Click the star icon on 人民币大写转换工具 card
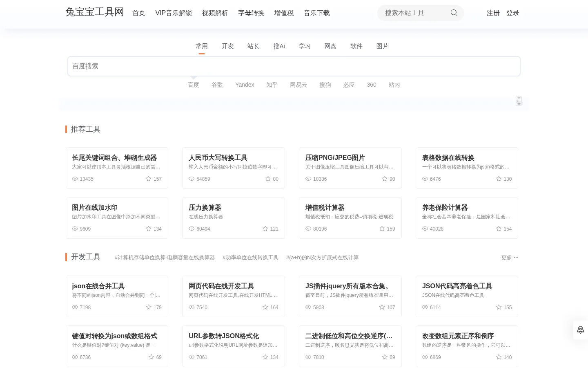This screenshot has width=588, height=368. coord(268,179)
